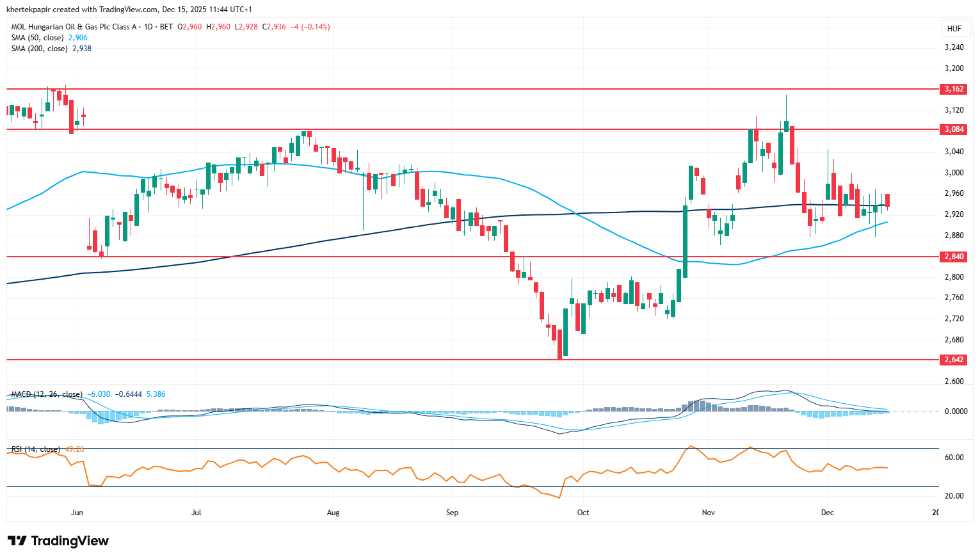This screenshot has height=560, width=980.
Task: Click the TradingView logo at bottom left
Action: tap(58, 541)
